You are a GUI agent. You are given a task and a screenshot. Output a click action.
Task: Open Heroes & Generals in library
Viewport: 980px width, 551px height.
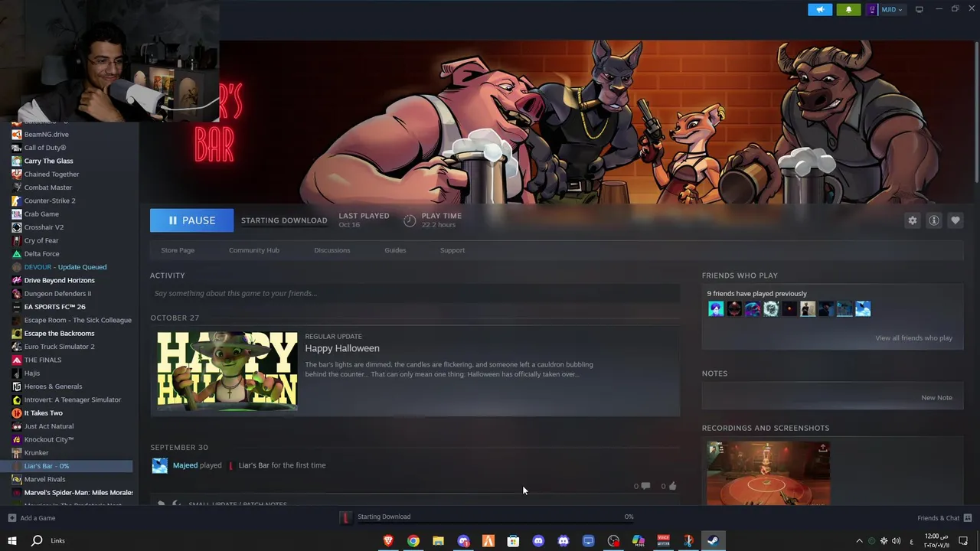point(53,386)
